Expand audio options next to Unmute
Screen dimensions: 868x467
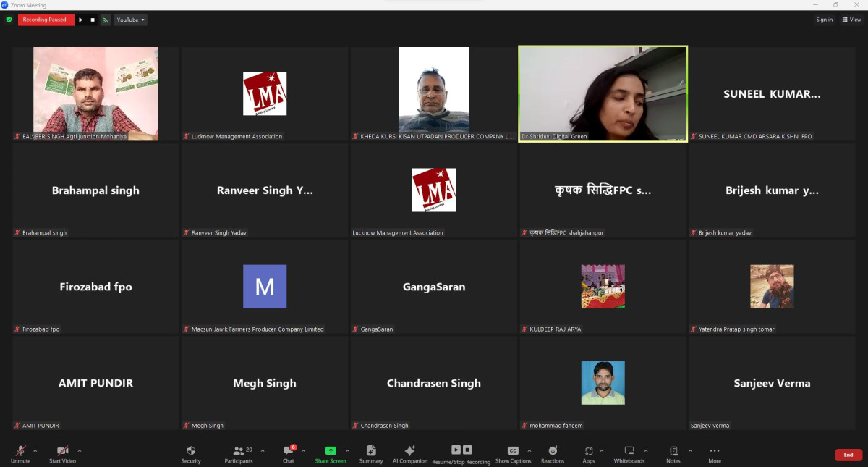35,450
